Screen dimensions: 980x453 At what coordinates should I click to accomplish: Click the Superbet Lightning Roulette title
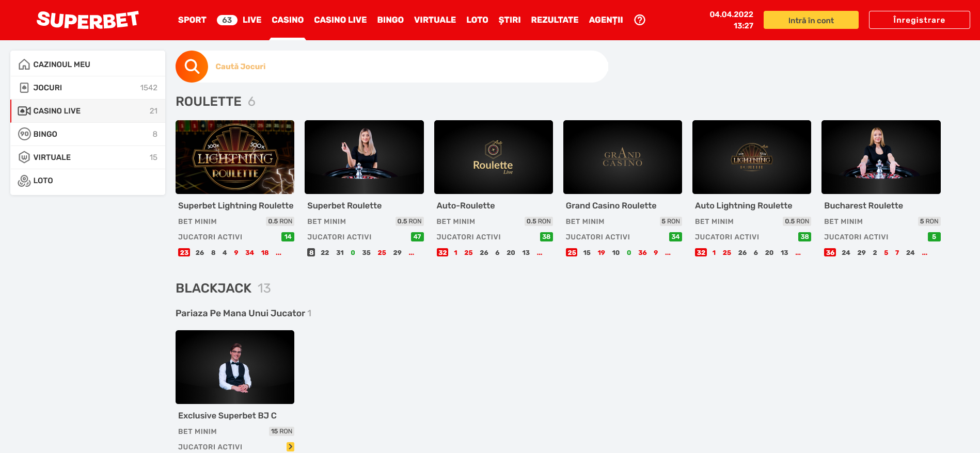(235, 205)
